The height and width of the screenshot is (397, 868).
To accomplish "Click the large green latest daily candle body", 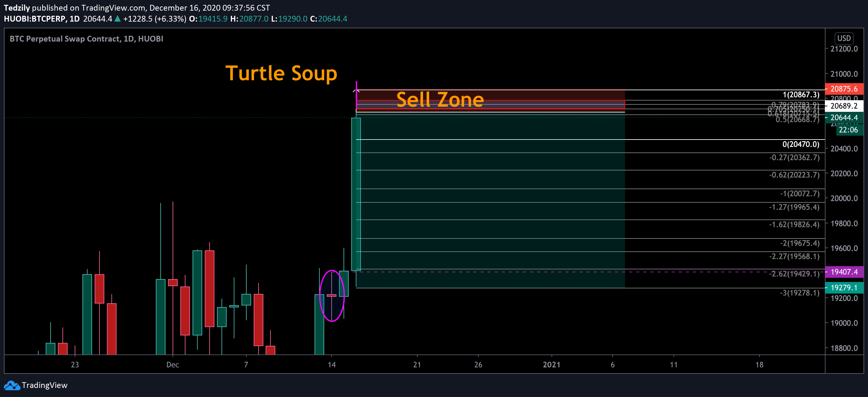I will pos(356,194).
